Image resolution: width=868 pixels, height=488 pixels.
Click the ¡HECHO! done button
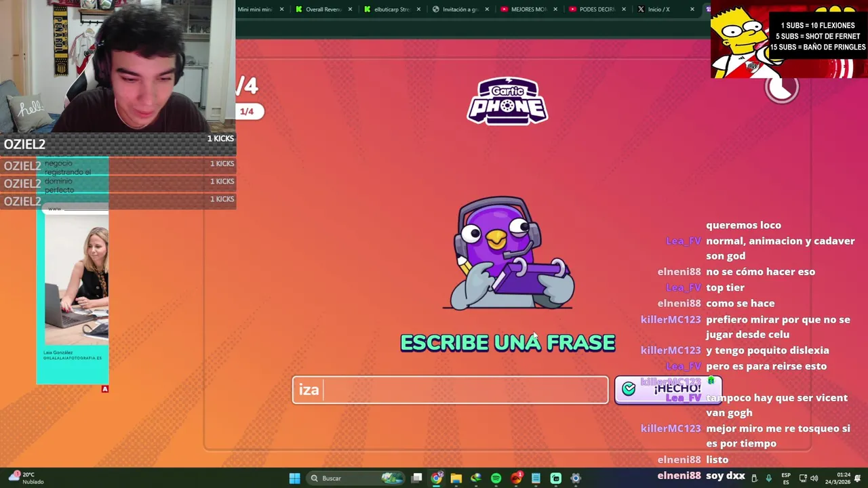(668, 390)
